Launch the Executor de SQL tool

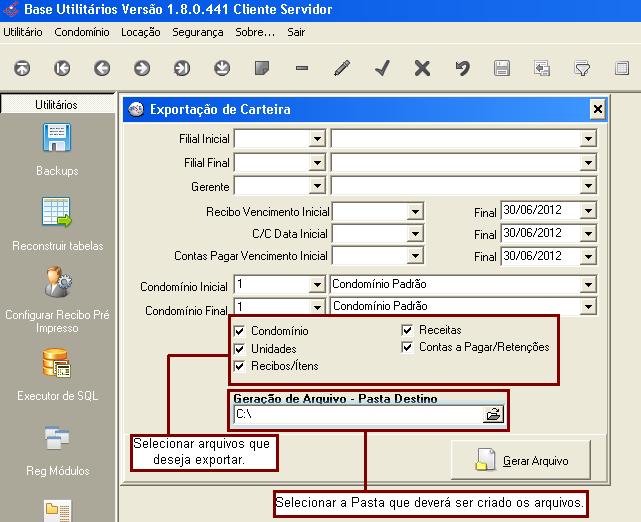(56, 363)
